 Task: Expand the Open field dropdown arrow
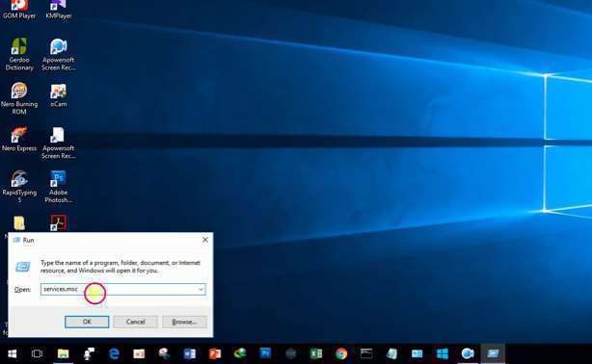[201, 289]
